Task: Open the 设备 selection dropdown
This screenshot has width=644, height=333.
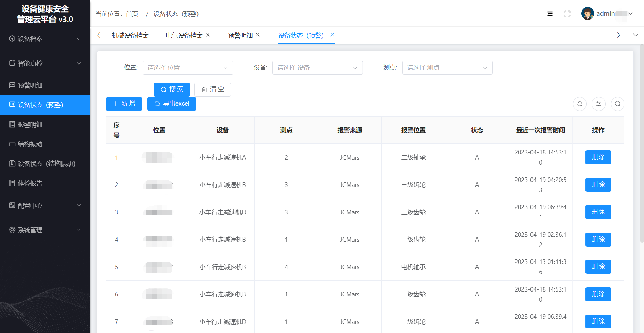Action: tap(317, 68)
